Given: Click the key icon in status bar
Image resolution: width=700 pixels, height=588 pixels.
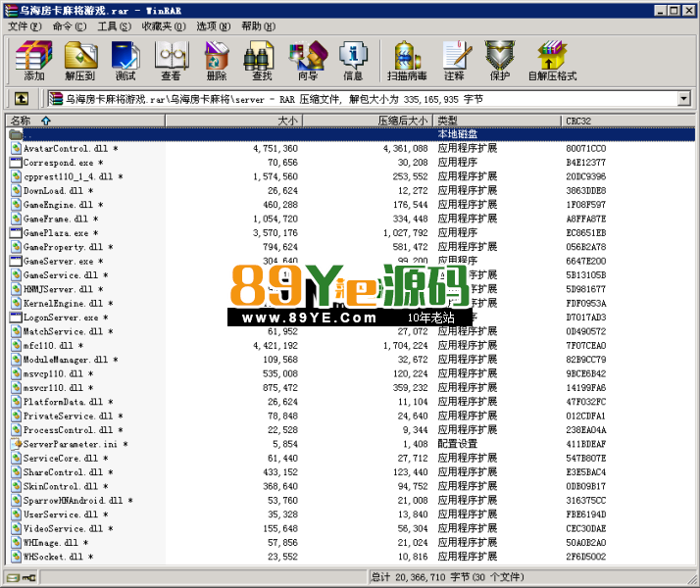Looking at the screenshot, I should click(x=29, y=578).
